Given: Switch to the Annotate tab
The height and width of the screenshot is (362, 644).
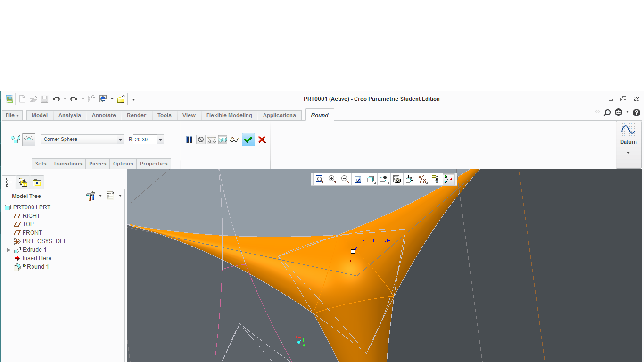Looking at the screenshot, I should click(x=104, y=115).
